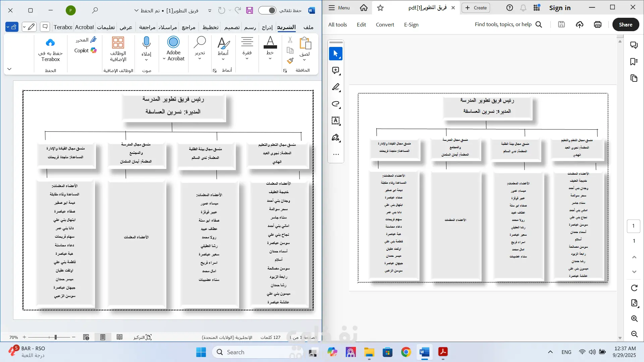This screenshot has width=644, height=362.
Task: Click the Acrobat add comment tool
Action: point(336,70)
